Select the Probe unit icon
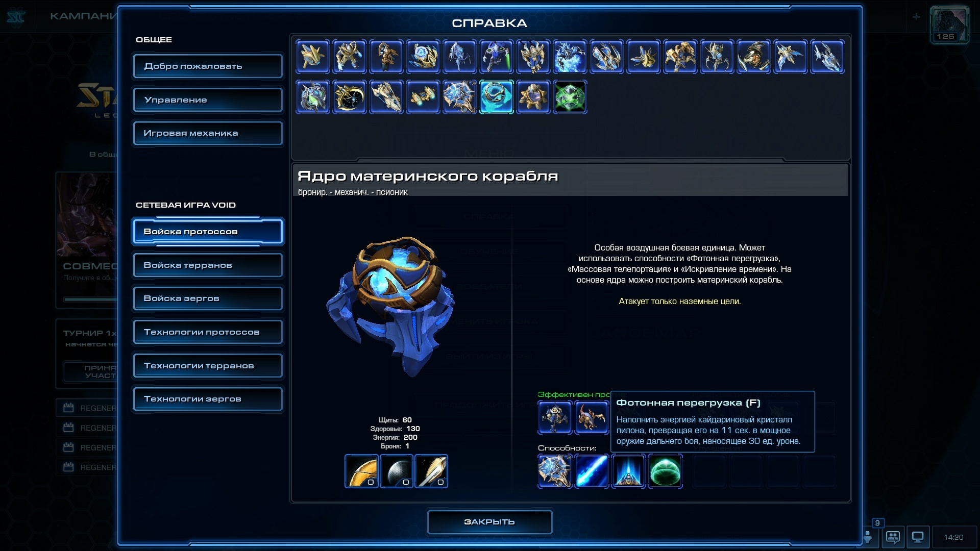This screenshot has width=980, height=551. pos(313,57)
